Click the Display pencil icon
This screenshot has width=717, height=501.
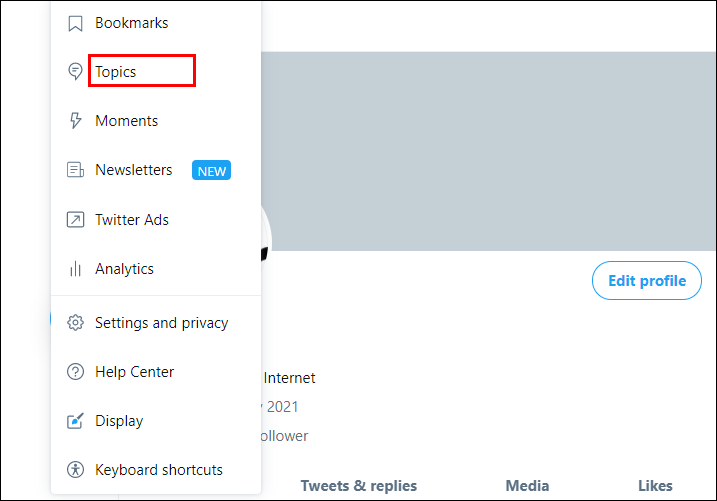75,421
